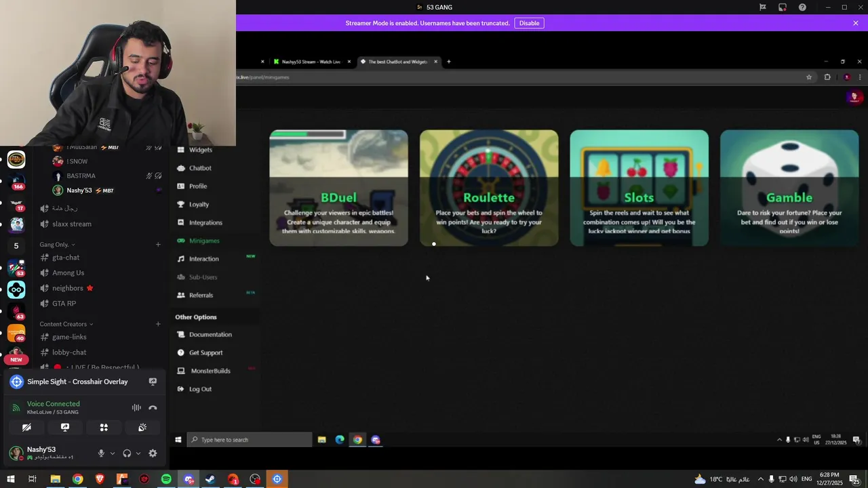This screenshot has width=868, height=488.
Task: Switch to the Nashy53 Stream browser tab
Action: tap(311, 62)
